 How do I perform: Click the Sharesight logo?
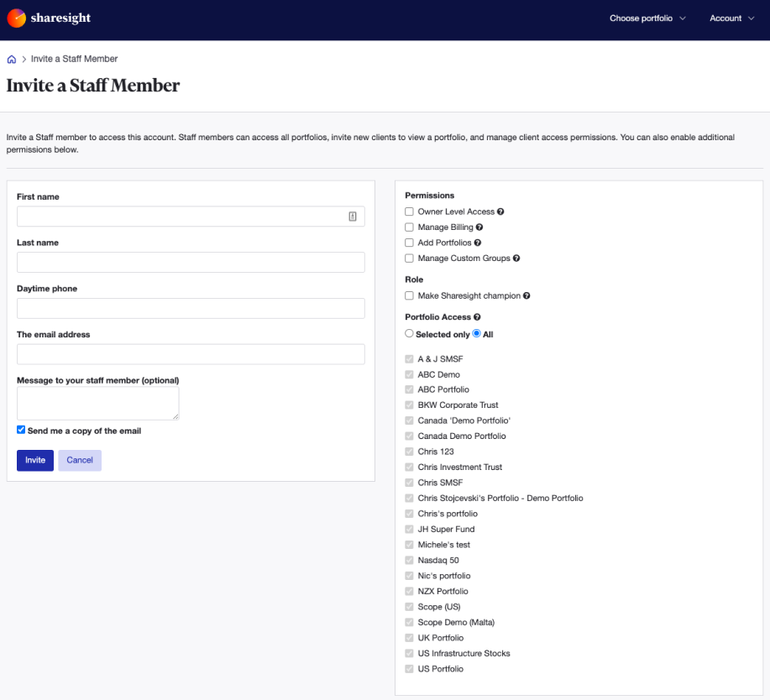48,17
